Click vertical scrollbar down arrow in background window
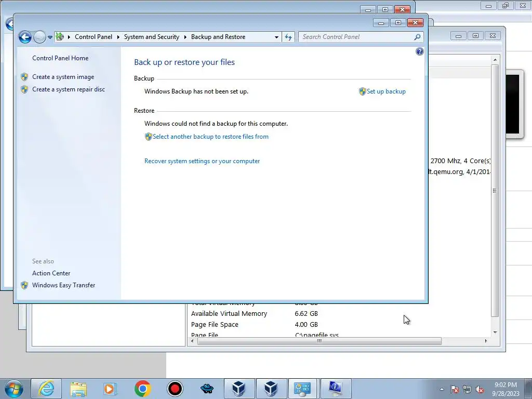Viewport: 532px width, 399px height. point(495,332)
